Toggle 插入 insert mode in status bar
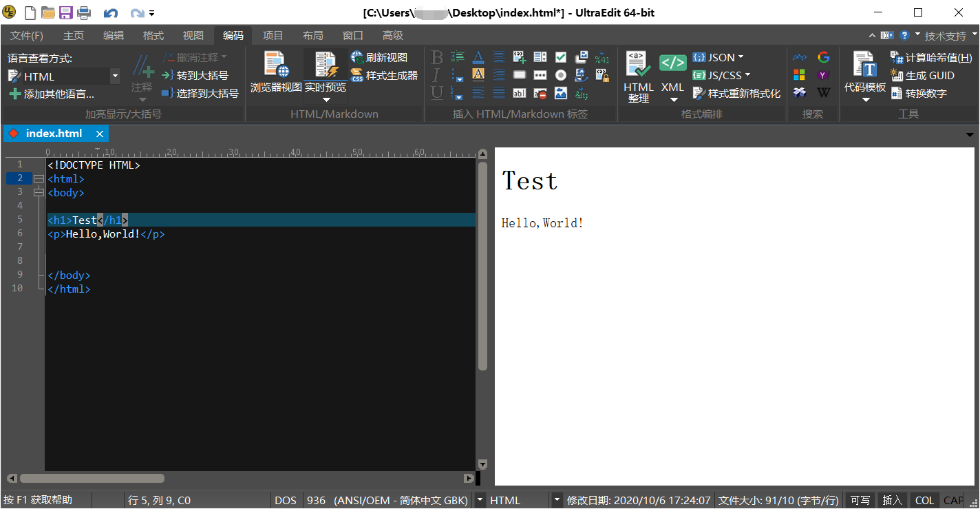The height and width of the screenshot is (509, 980). (x=893, y=500)
